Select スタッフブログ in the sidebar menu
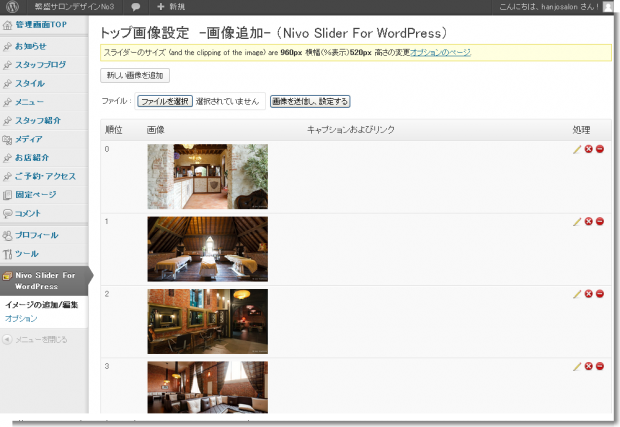 tap(43, 65)
